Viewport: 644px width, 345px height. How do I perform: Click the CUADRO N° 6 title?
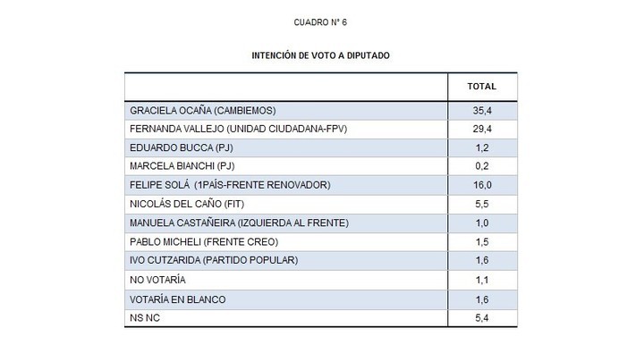click(320, 22)
